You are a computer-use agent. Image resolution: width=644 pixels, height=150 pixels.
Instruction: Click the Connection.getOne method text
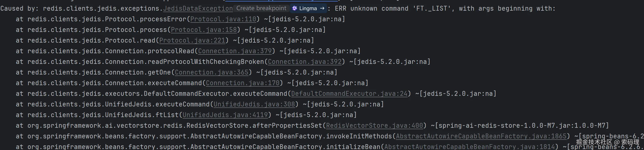click(138, 73)
